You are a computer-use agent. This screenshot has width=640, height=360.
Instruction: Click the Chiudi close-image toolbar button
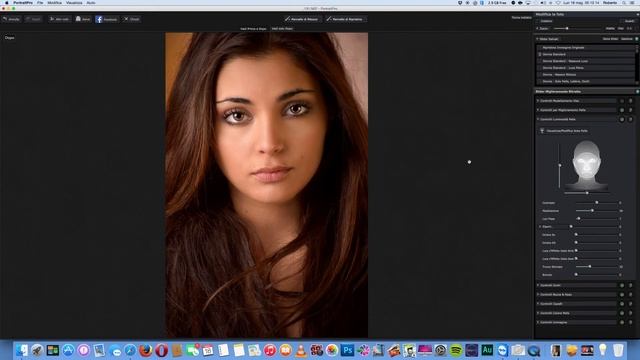(x=131, y=19)
